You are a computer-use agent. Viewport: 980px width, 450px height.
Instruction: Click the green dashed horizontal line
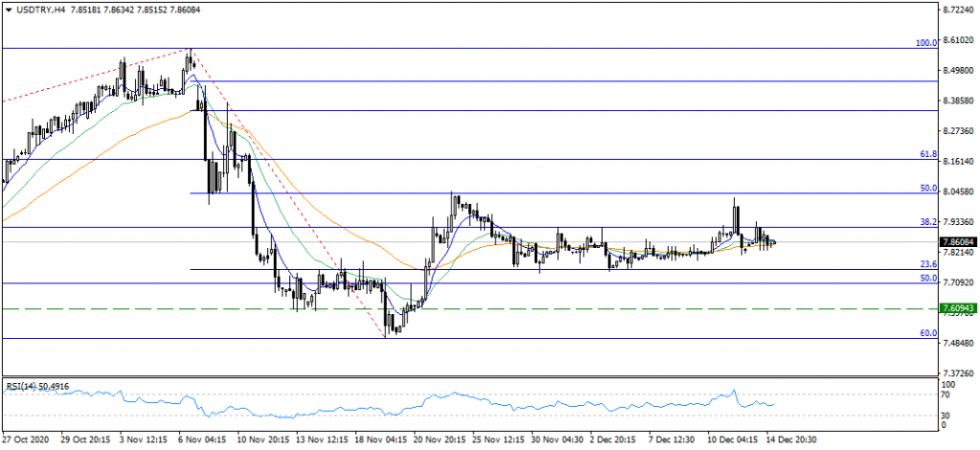coord(479,309)
